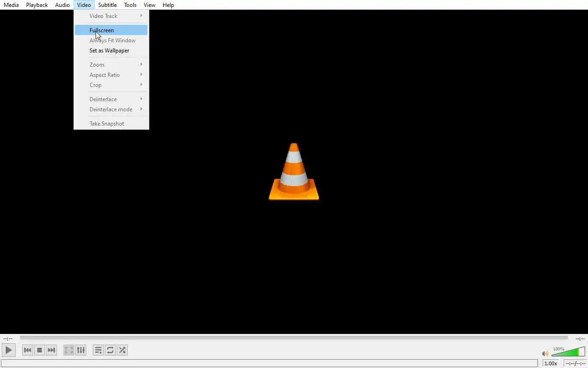
Task: Select Fullscreen in the Video menu
Action: pyautogui.click(x=111, y=30)
